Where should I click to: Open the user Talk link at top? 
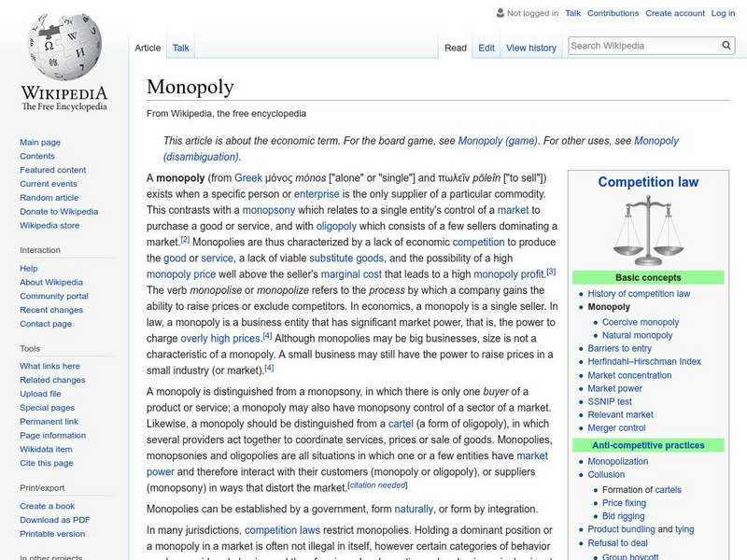(572, 13)
